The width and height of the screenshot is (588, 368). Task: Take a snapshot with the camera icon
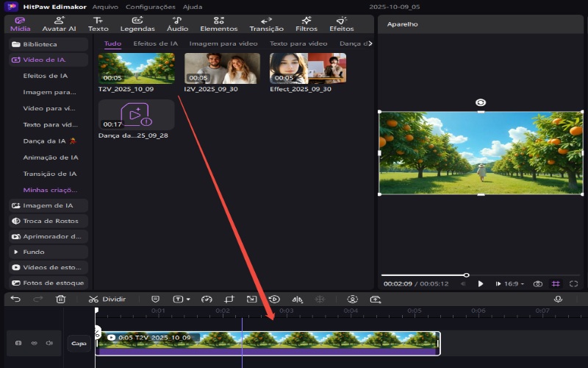pyautogui.click(x=538, y=283)
